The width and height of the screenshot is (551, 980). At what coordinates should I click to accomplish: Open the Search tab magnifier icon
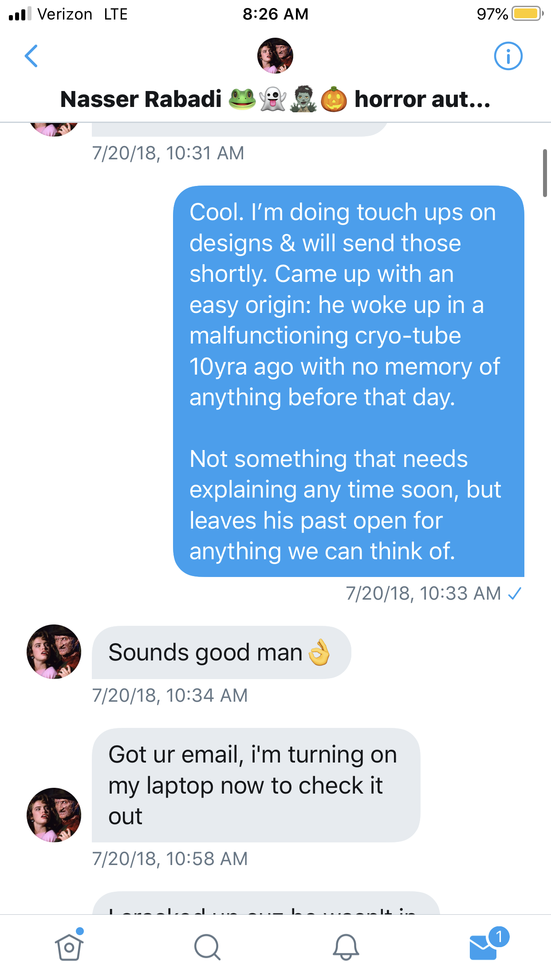207,947
